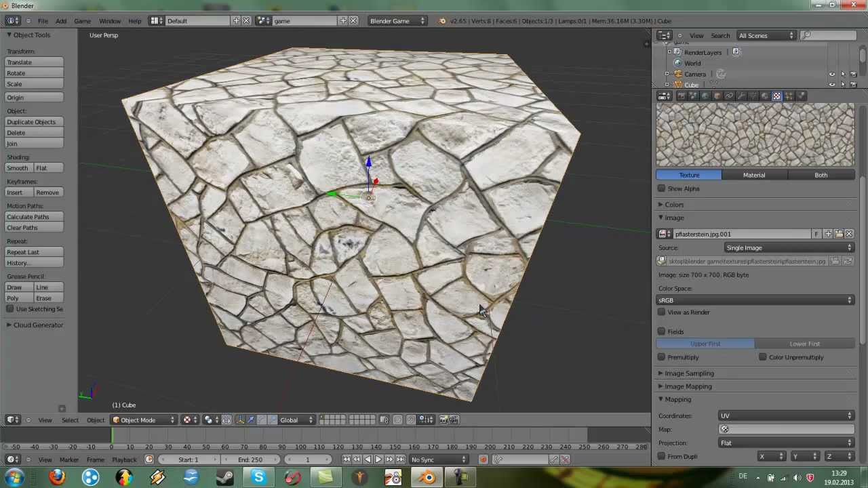Image resolution: width=868 pixels, height=488 pixels.
Task: Click the 3D manipulator toggle icon
Action: click(239, 420)
